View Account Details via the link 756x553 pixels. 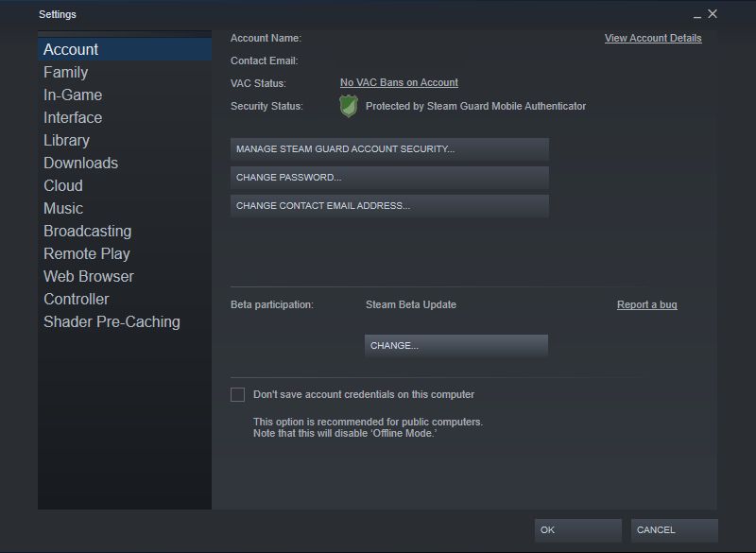(x=653, y=38)
